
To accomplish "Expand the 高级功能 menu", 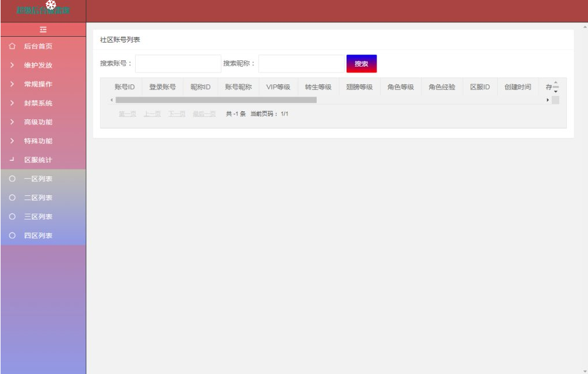I will [38, 122].
